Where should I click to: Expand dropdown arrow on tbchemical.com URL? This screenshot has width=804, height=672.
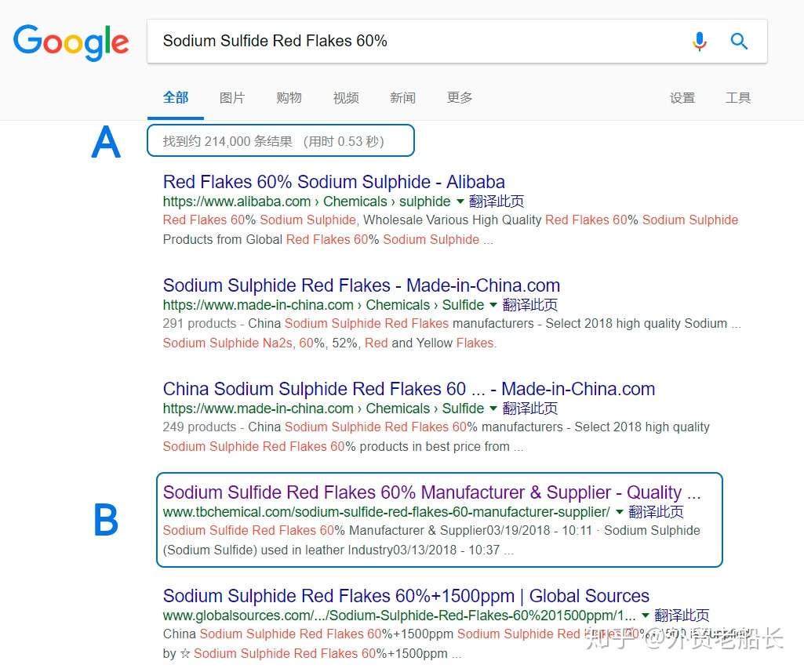click(x=620, y=512)
